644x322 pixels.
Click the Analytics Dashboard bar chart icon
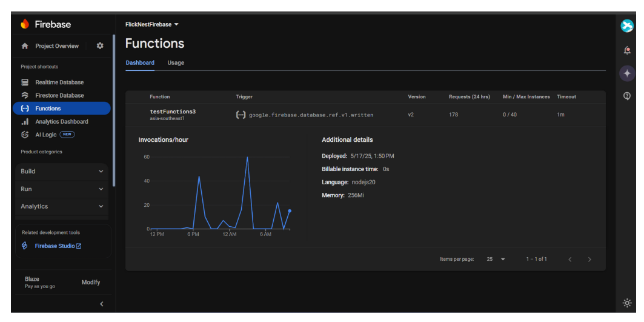(25, 122)
